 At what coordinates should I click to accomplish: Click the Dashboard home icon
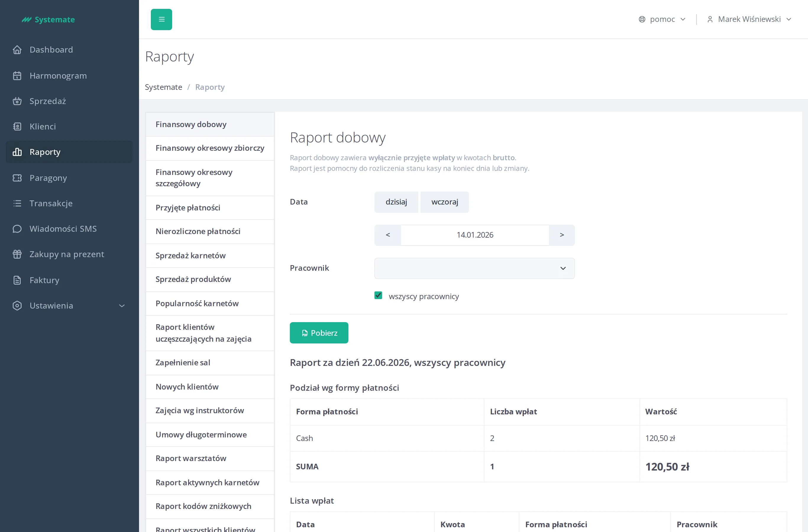17,50
